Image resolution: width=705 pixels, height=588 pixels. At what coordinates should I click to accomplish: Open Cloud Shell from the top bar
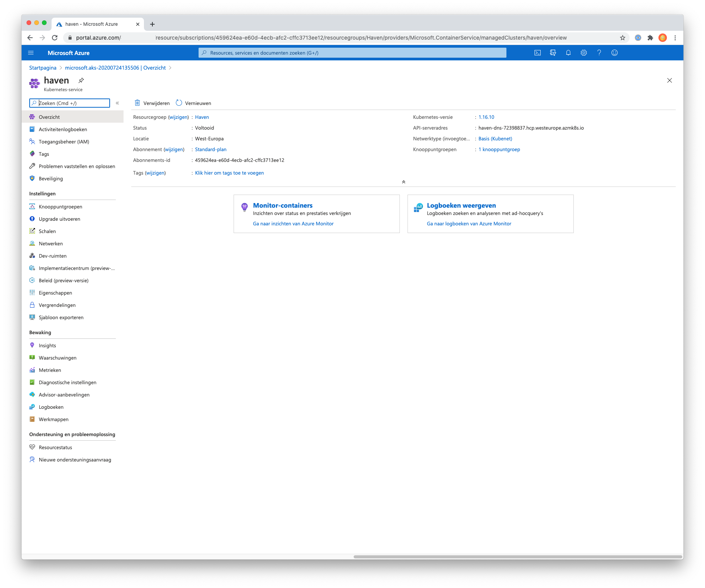point(538,53)
